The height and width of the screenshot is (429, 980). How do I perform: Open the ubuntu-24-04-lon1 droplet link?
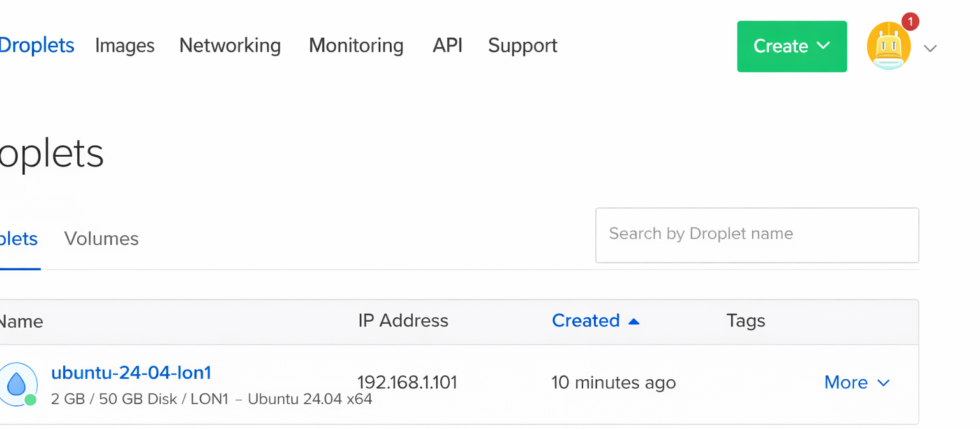pos(131,372)
